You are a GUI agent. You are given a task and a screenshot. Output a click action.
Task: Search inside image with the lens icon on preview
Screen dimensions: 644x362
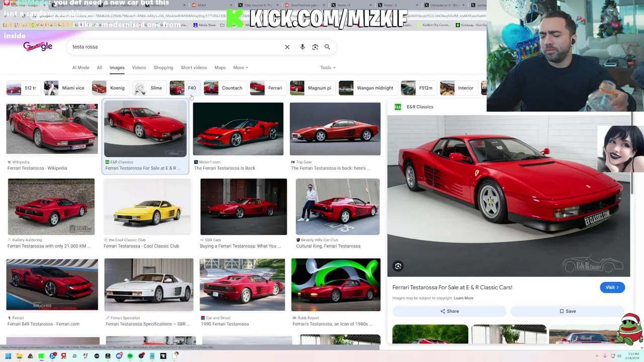coord(398,266)
